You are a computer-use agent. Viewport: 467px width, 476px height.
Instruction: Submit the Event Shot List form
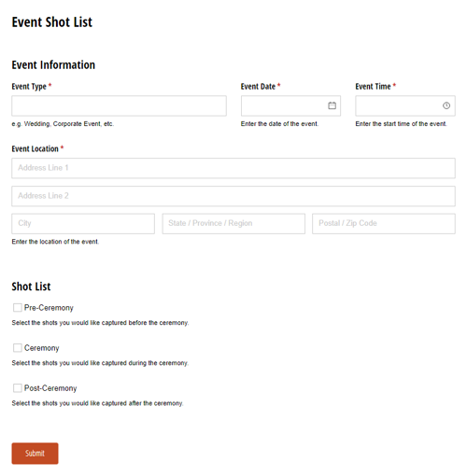coord(35,454)
